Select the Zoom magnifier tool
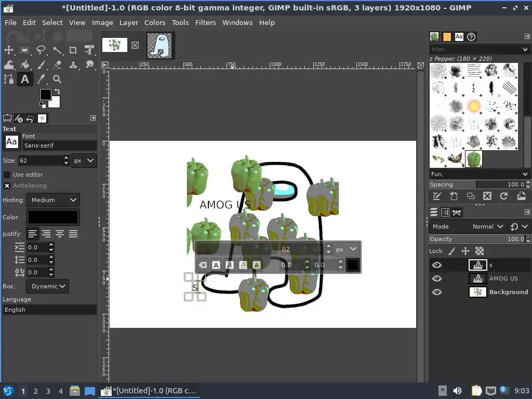Screen dimensions: 532x399 pyautogui.click(x=57, y=79)
